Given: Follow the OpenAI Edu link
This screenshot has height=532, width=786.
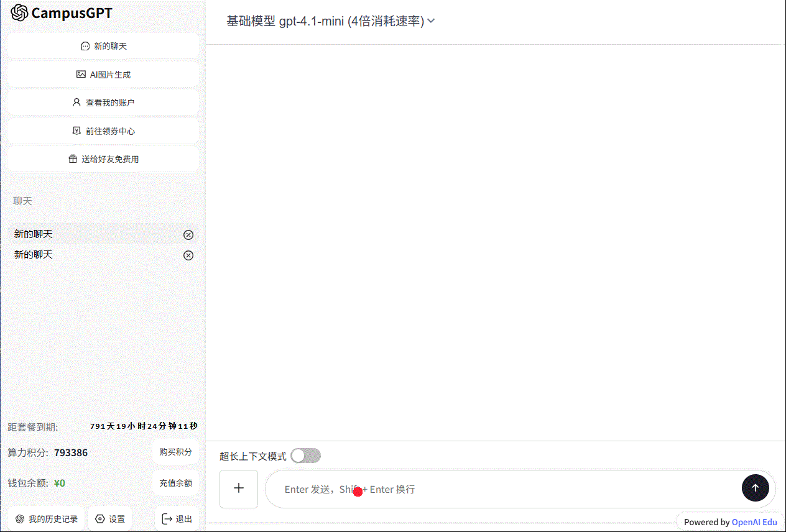Looking at the screenshot, I should [x=754, y=522].
